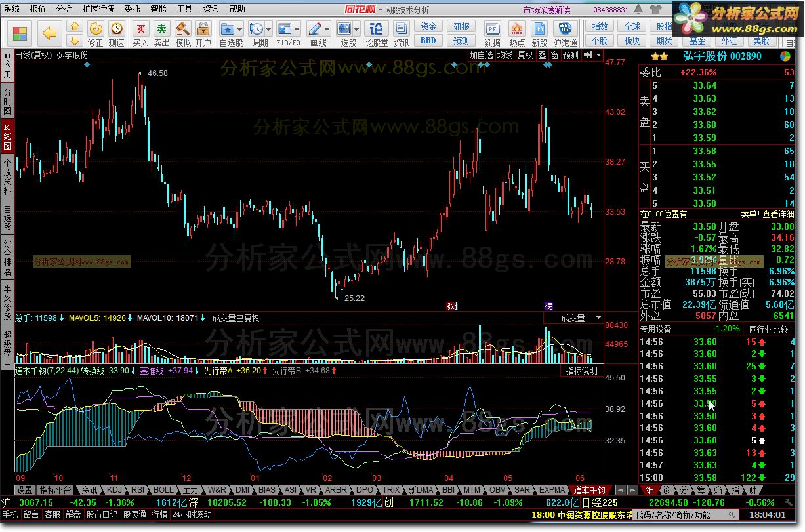This screenshot has height=532, width=805.
Task: Open 股市日记 in status bar
Action: click(102, 516)
